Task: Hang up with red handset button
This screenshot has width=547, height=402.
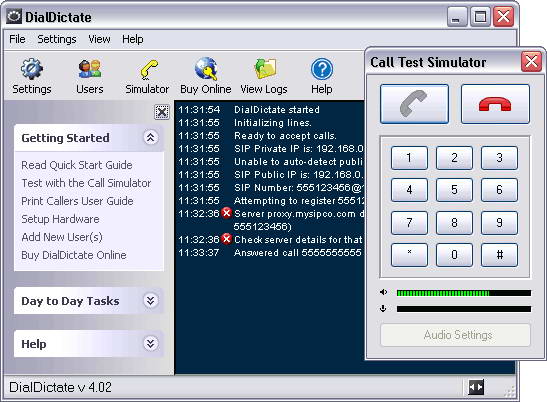Action: click(495, 104)
